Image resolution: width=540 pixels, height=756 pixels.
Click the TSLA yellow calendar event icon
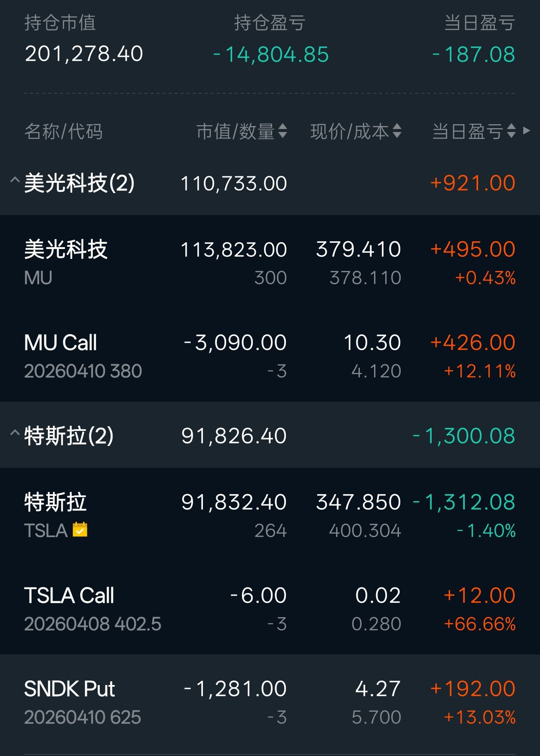[x=80, y=530]
